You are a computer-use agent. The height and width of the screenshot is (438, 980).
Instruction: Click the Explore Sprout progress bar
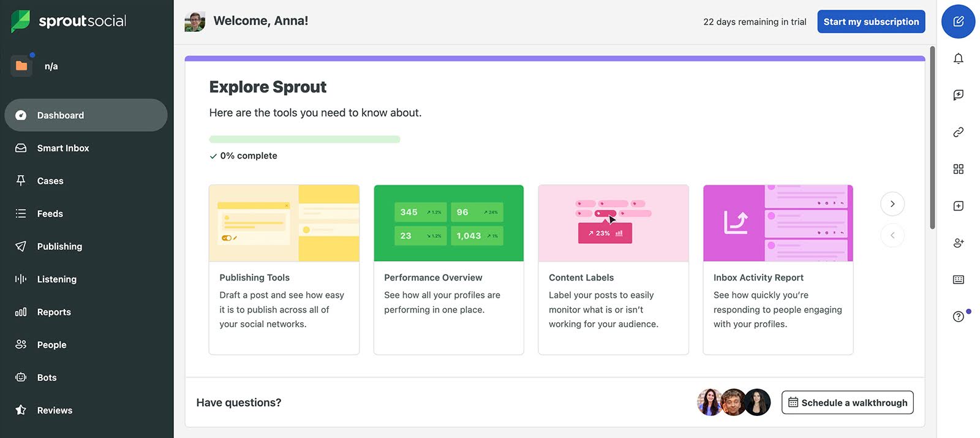coord(304,139)
